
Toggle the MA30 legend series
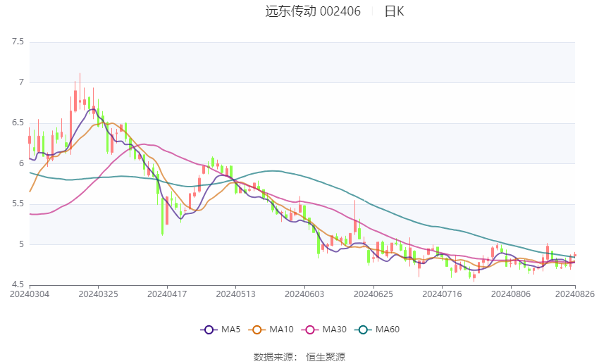pos(324,330)
